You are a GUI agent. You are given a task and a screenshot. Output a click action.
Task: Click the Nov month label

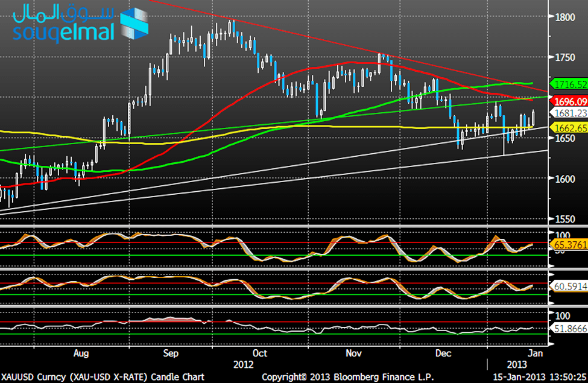pos(353,353)
